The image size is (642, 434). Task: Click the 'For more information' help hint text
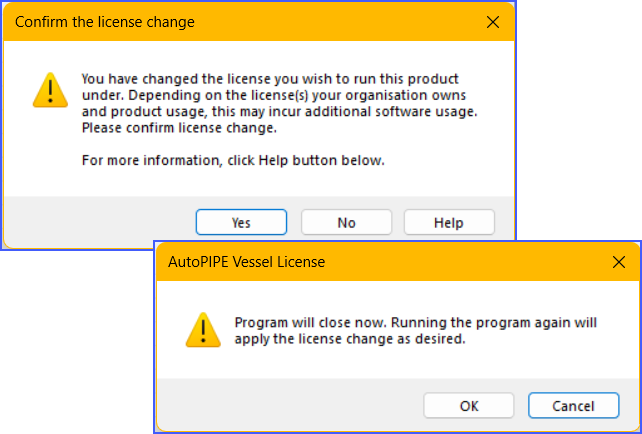pyautogui.click(x=233, y=160)
